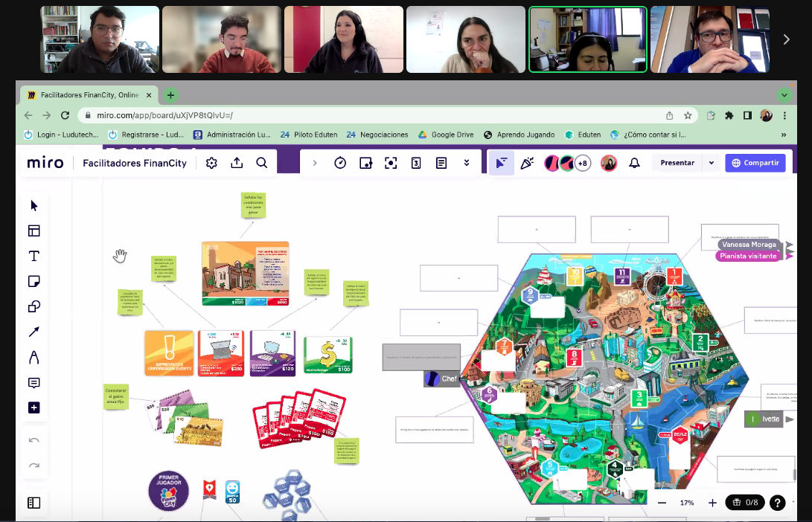Viewport: 812px width, 522px height.
Task: Search the Miro board
Action: (x=262, y=163)
